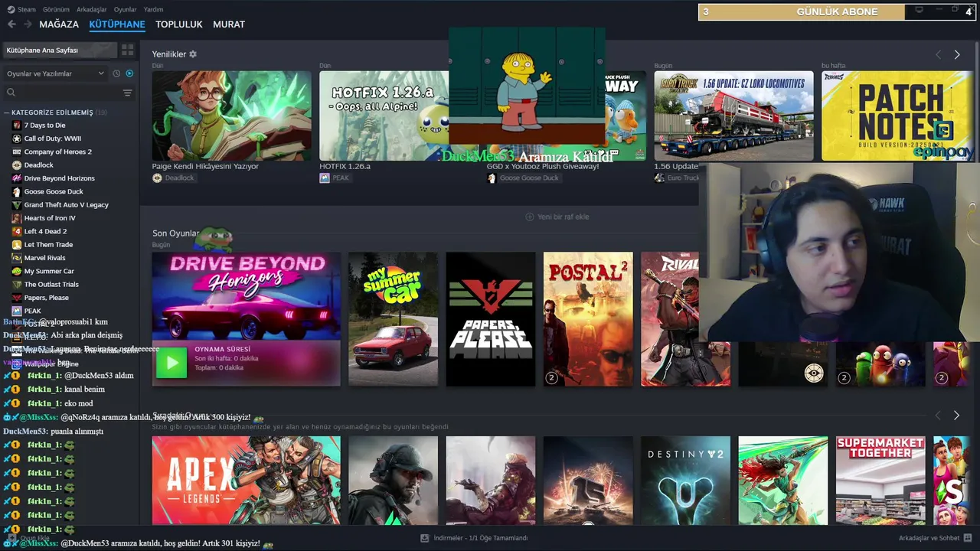Select Deadlock in the game list
This screenshot has width=980, height=551.
[38, 165]
